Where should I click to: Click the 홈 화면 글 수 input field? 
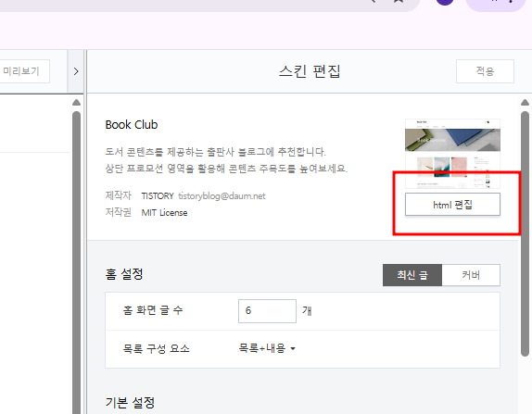pos(267,311)
